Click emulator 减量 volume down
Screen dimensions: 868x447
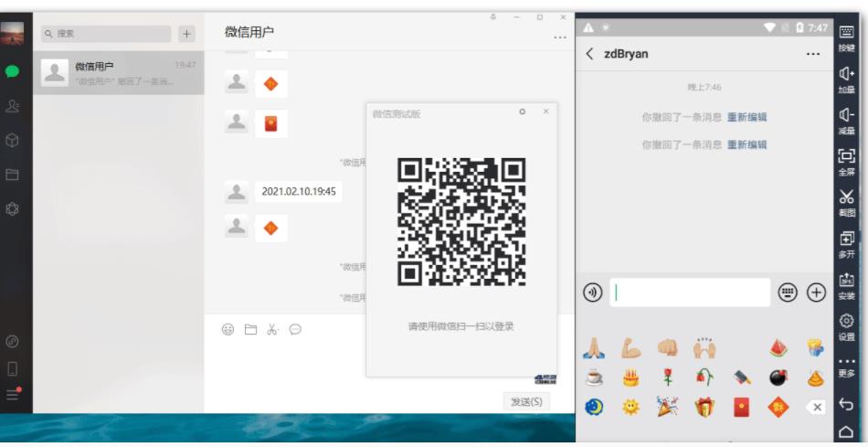click(846, 121)
